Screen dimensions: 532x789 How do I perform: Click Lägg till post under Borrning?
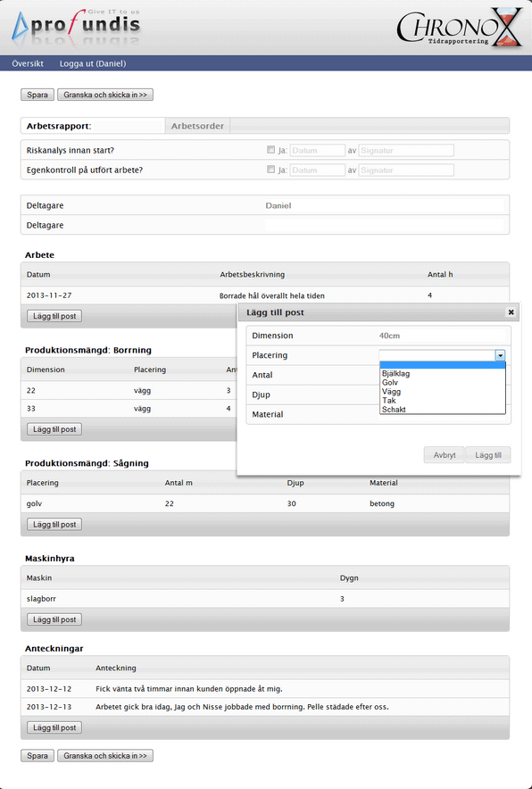(54, 429)
